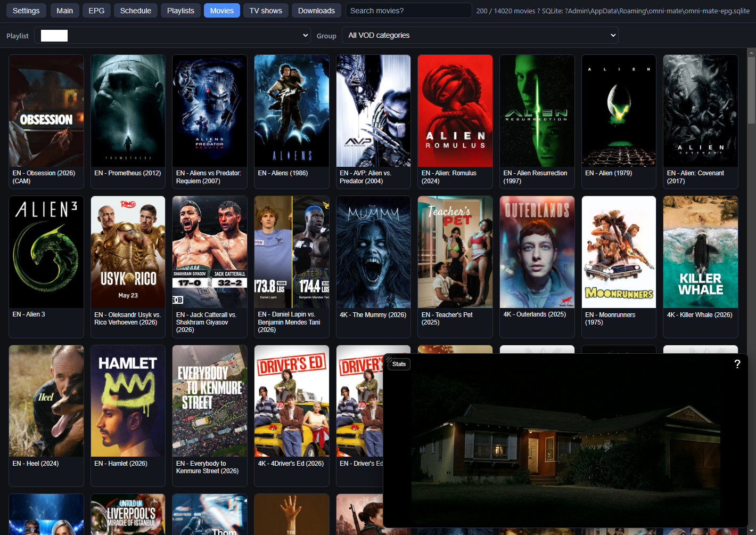The height and width of the screenshot is (535, 756).
Task: Focus the Search movies field
Action: click(408, 11)
